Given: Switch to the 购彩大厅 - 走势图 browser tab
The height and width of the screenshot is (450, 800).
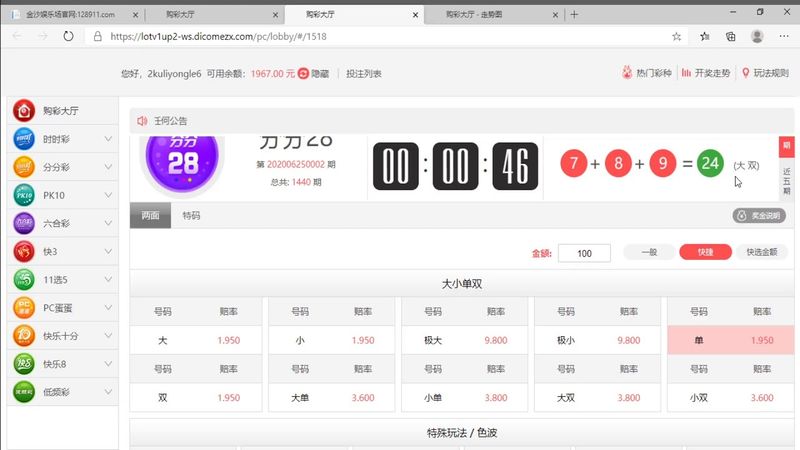Looking at the screenshot, I should 494,15.
